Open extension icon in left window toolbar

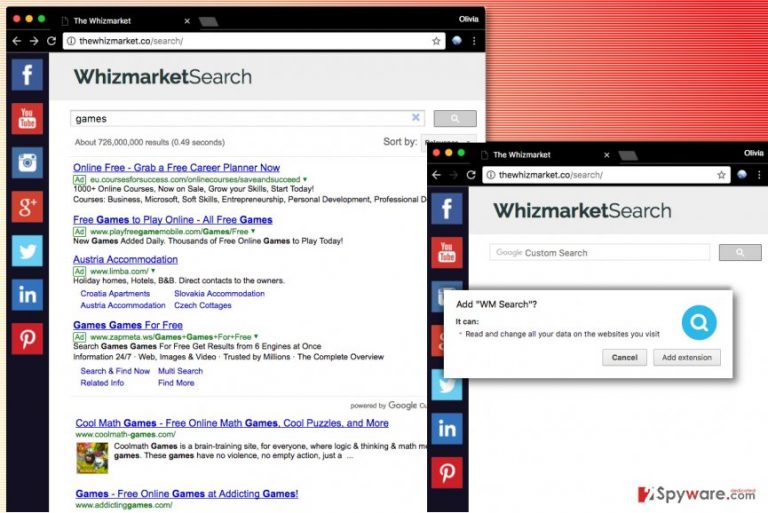tap(456, 41)
